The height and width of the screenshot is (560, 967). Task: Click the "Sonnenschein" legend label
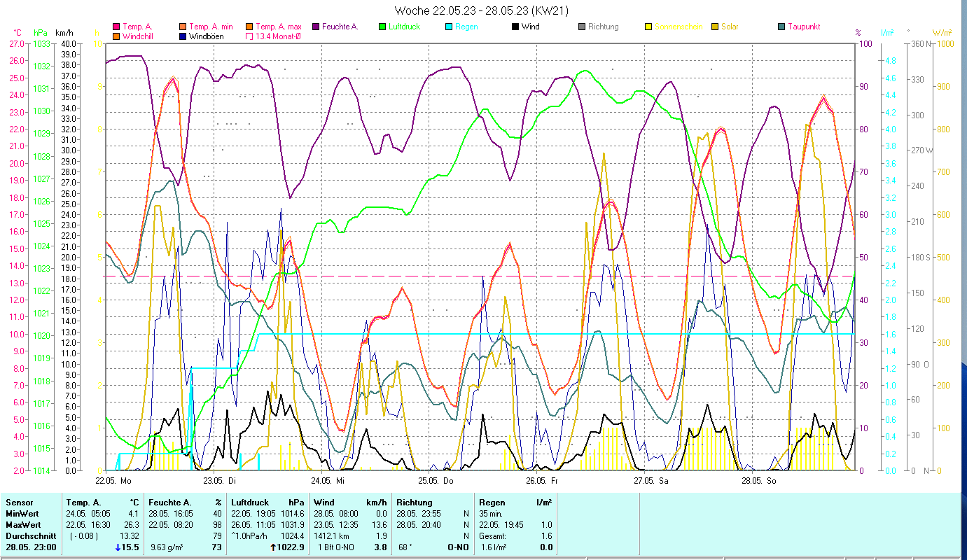[677, 27]
